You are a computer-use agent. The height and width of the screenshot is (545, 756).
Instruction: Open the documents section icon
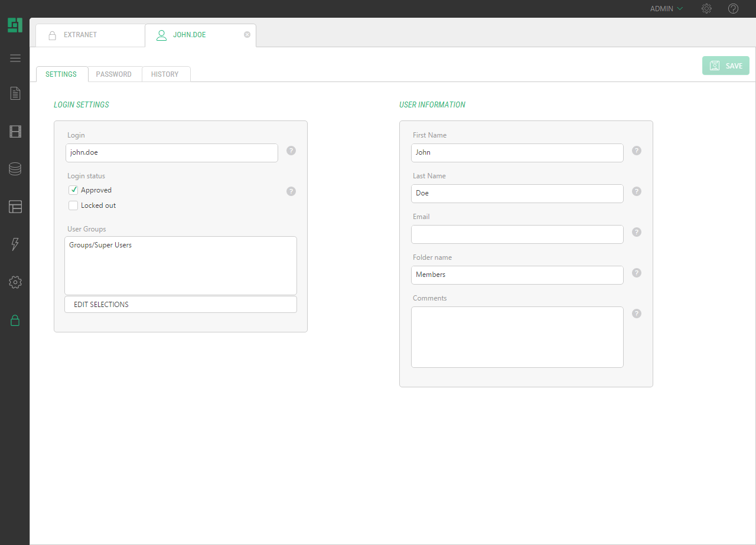pyautogui.click(x=15, y=93)
